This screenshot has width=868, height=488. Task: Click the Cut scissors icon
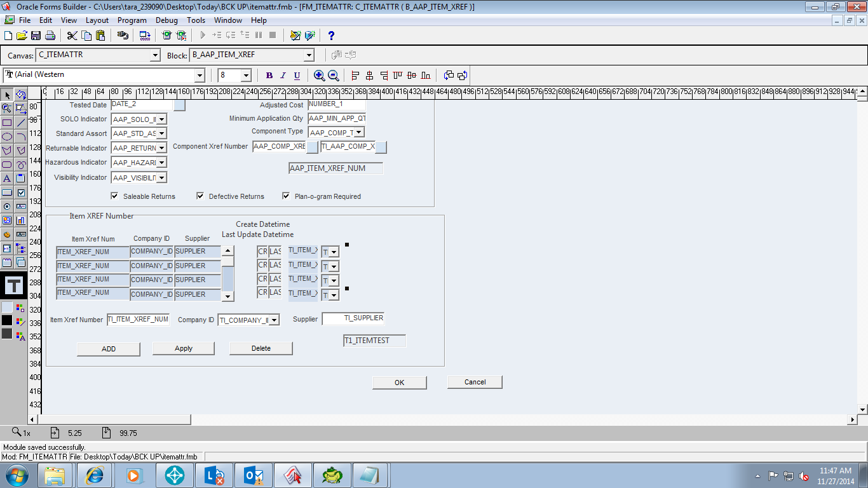tap(72, 36)
